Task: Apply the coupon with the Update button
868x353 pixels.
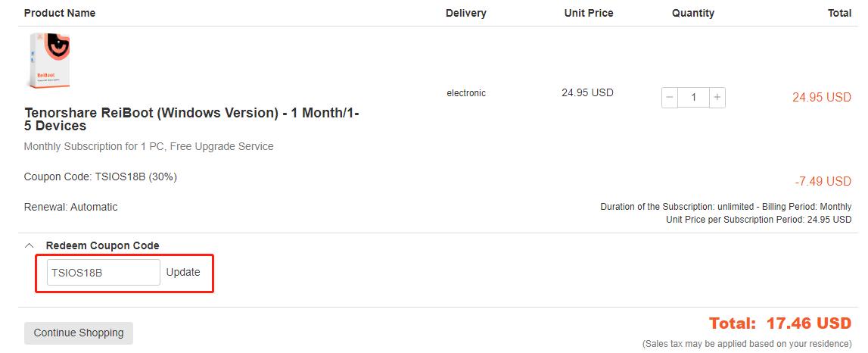Action: (183, 272)
